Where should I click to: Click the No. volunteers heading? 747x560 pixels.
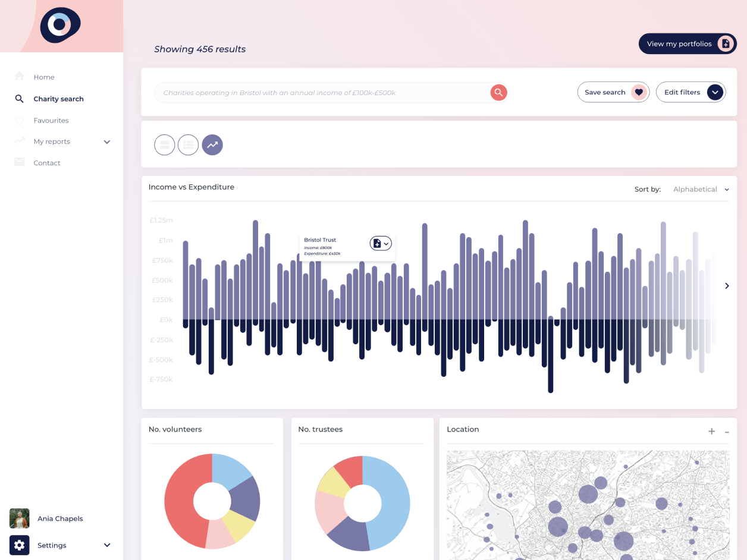tap(175, 429)
